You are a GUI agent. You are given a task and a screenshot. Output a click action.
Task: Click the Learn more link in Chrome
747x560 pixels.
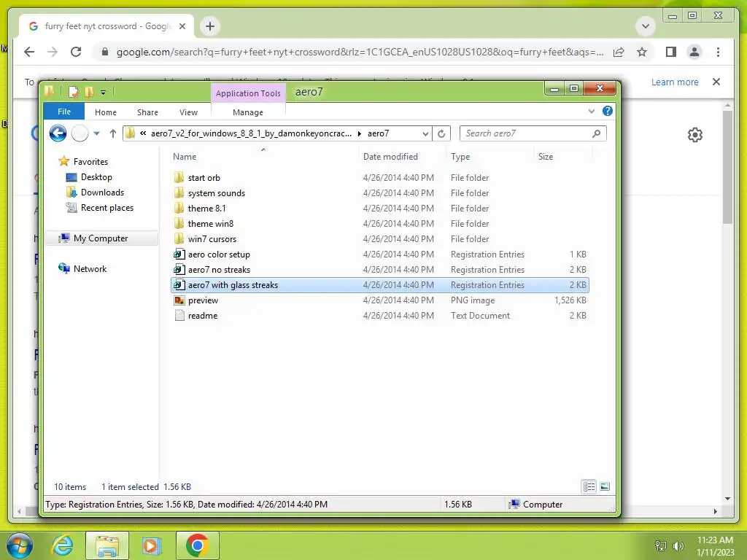(675, 82)
